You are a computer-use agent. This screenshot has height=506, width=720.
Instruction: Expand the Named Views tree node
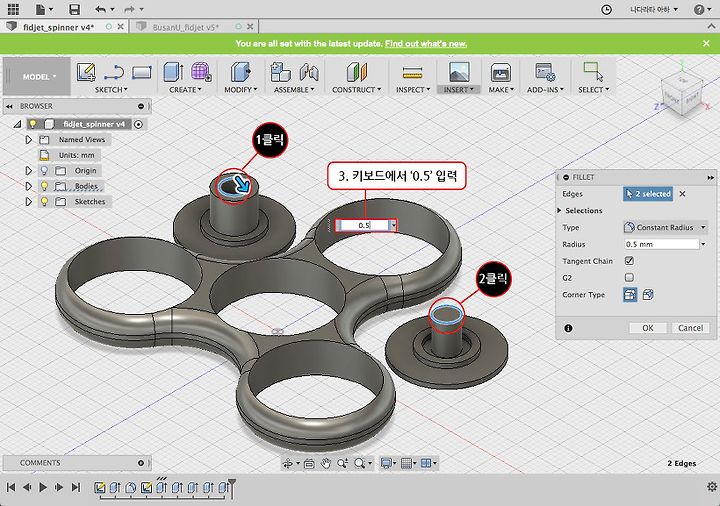tap(28, 140)
